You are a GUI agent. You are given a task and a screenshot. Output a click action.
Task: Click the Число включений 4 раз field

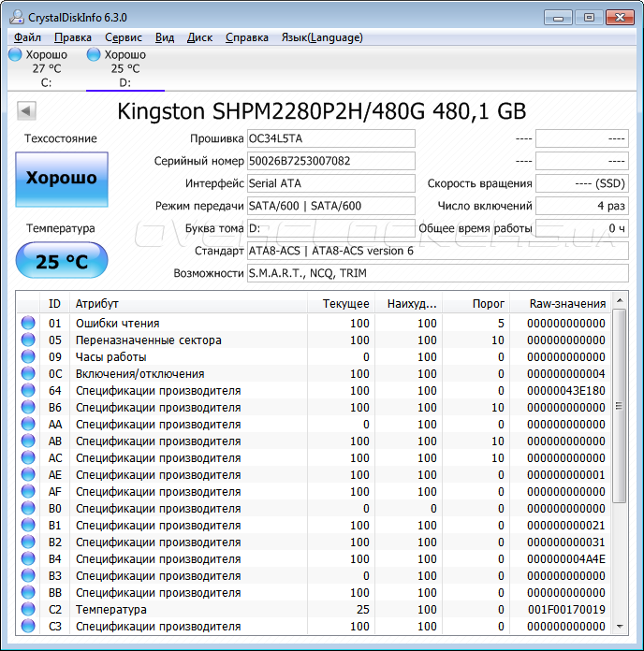[x=582, y=206]
